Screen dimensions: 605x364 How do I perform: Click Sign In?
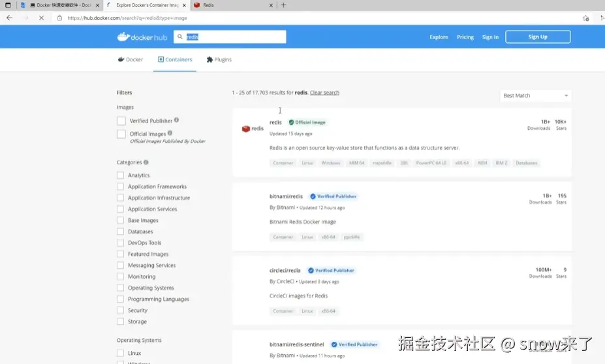(490, 37)
